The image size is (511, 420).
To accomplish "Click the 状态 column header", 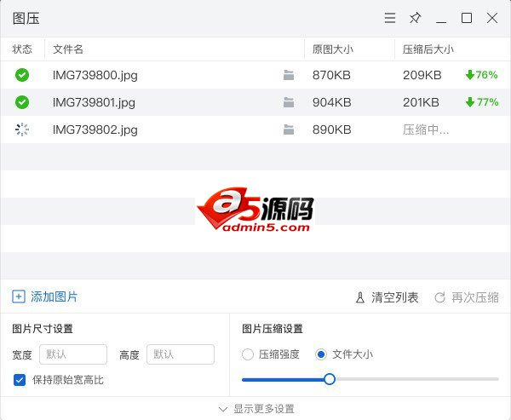I will (x=22, y=49).
